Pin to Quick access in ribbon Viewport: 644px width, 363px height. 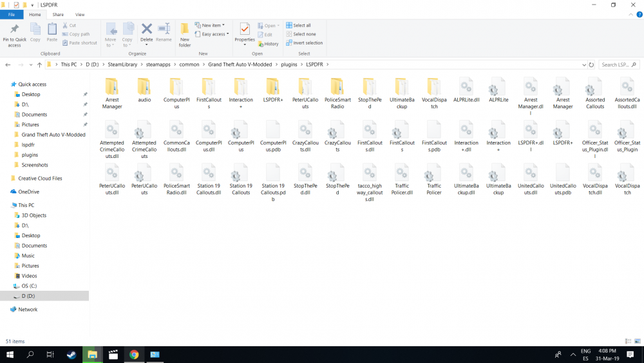pyautogui.click(x=14, y=35)
